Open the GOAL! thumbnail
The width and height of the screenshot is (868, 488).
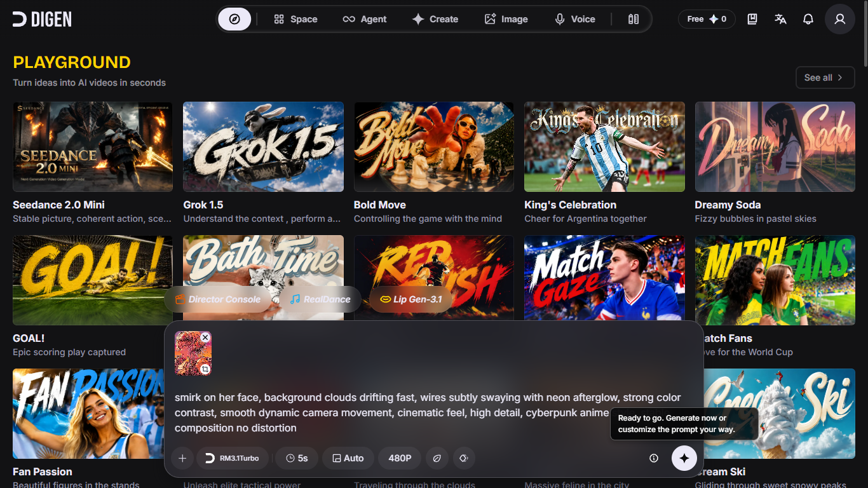tap(93, 280)
